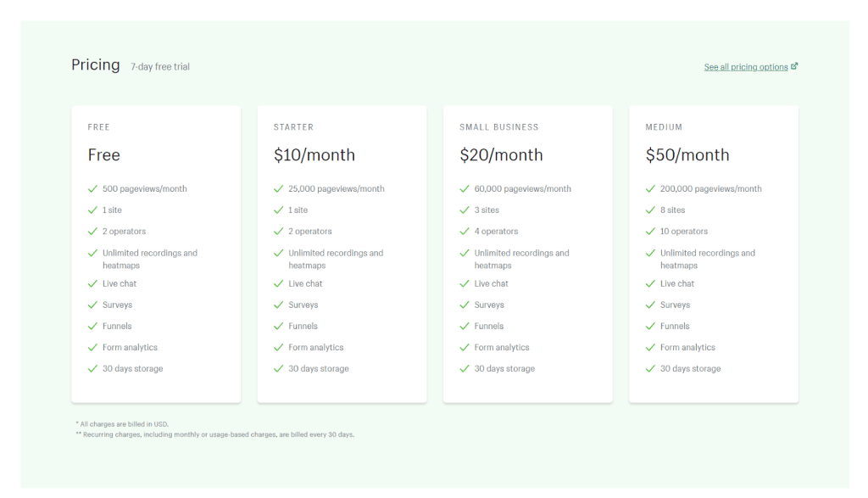Viewport: 868px width, 498px height.
Task: Click the STARTER plan label
Action: click(x=293, y=127)
